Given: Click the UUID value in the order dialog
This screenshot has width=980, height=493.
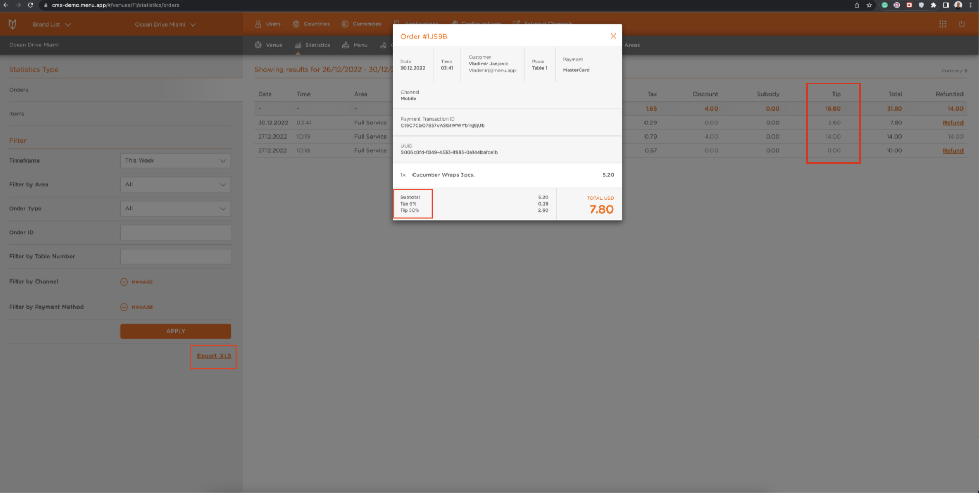Looking at the screenshot, I should (x=449, y=152).
